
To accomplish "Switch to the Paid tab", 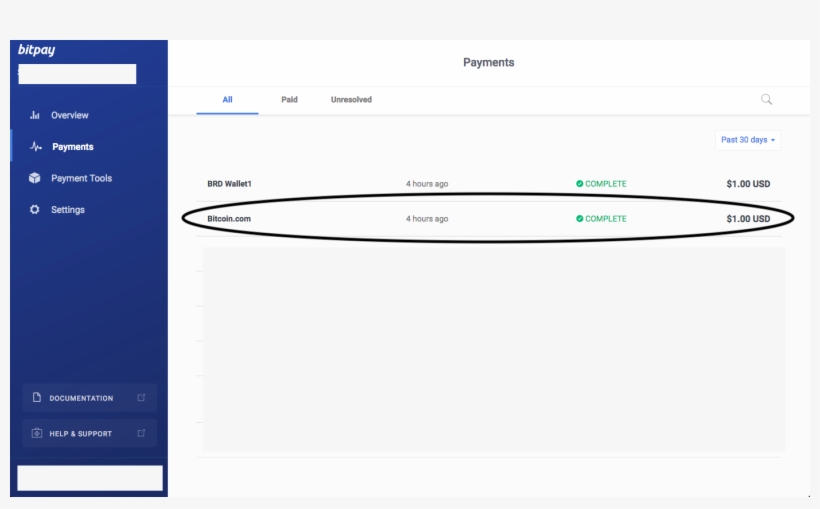I will (289, 100).
